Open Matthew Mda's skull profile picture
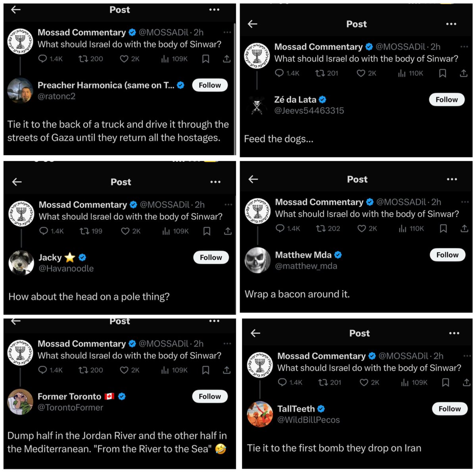This screenshot has width=476, height=476. tap(257, 260)
